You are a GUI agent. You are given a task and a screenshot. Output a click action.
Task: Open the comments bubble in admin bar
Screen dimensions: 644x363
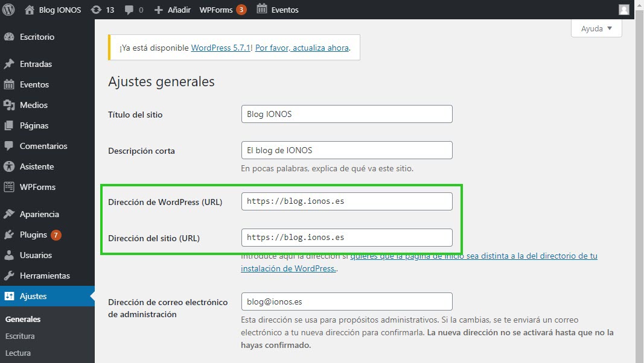point(129,10)
